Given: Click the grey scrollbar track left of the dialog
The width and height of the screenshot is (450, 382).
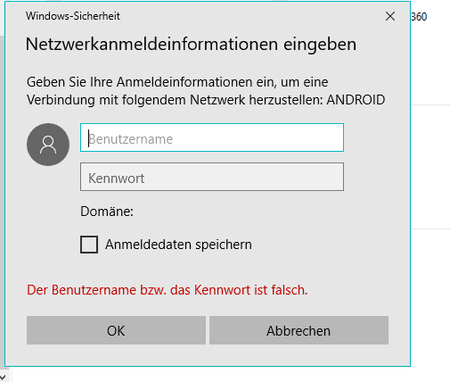Looking at the screenshot, I should click(2, 200).
